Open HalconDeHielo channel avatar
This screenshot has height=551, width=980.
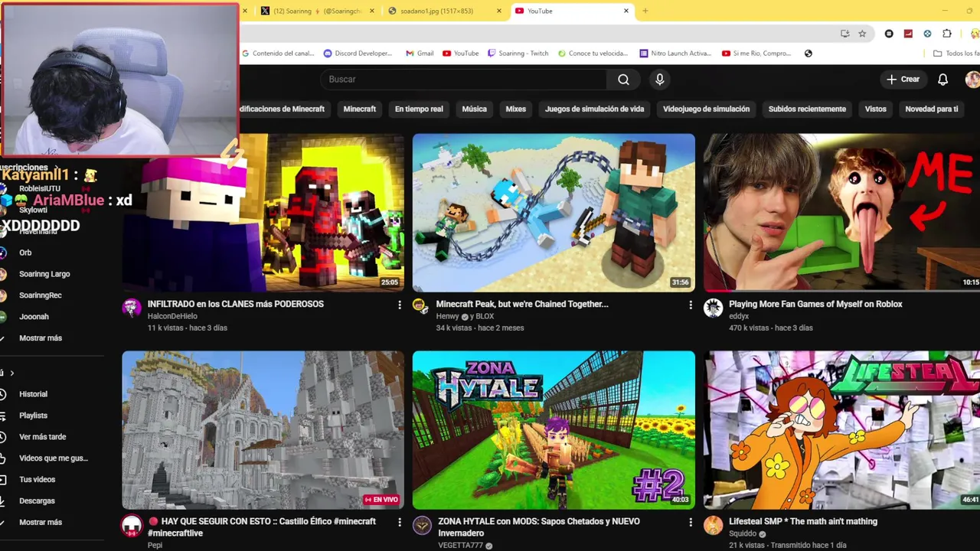pyautogui.click(x=132, y=308)
